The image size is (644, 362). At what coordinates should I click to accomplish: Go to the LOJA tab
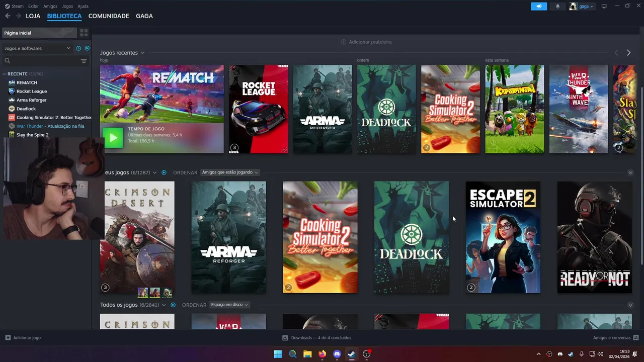point(33,16)
